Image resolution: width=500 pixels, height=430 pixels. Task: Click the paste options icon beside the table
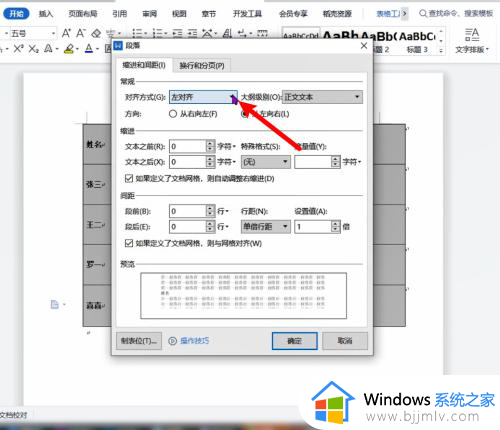(55, 304)
